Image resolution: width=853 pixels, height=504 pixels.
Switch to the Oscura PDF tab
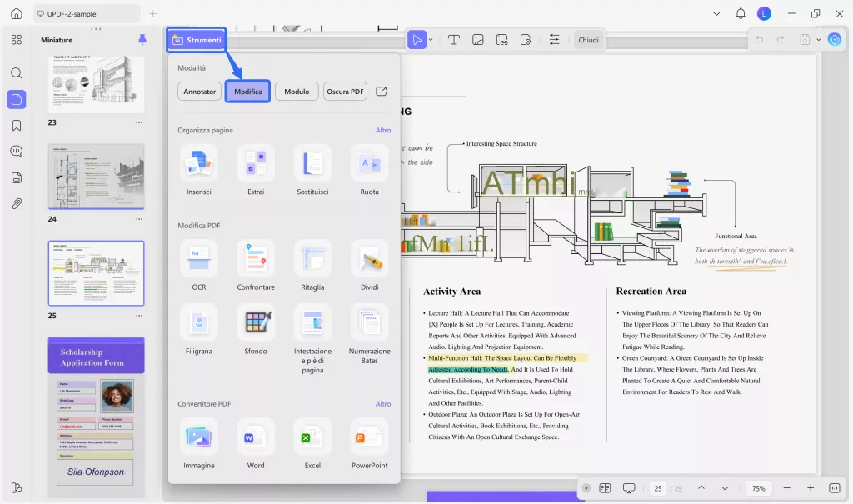[345, 91]
